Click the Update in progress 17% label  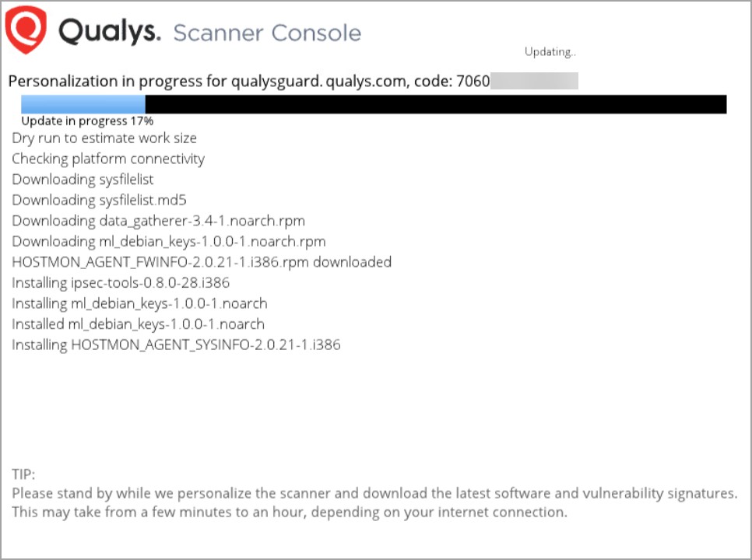click(x=87, y=121)
